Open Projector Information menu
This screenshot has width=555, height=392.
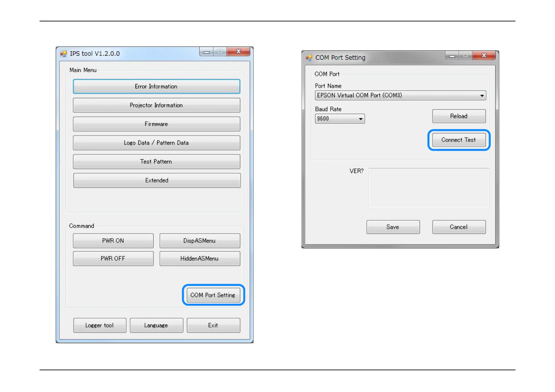point(157,105)
